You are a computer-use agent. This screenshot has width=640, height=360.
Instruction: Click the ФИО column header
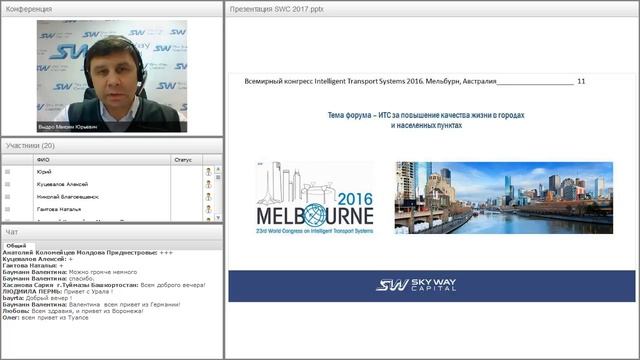click(102, 160)
